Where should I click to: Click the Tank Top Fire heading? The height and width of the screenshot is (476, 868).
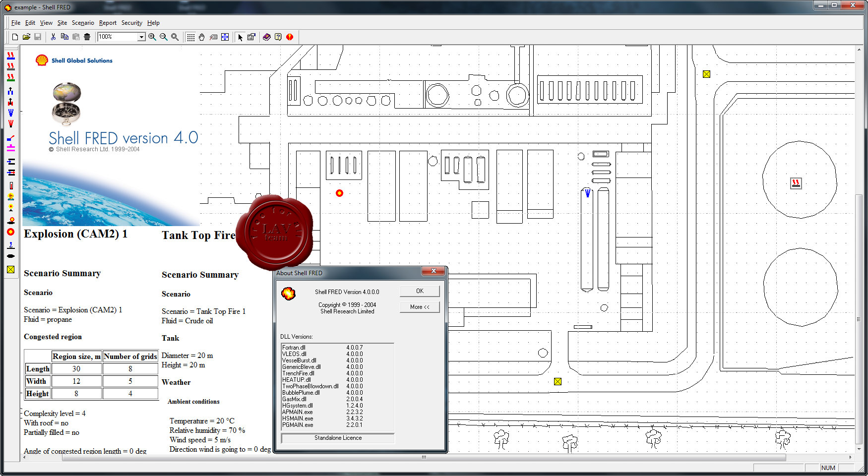click(x=198, y=236)
